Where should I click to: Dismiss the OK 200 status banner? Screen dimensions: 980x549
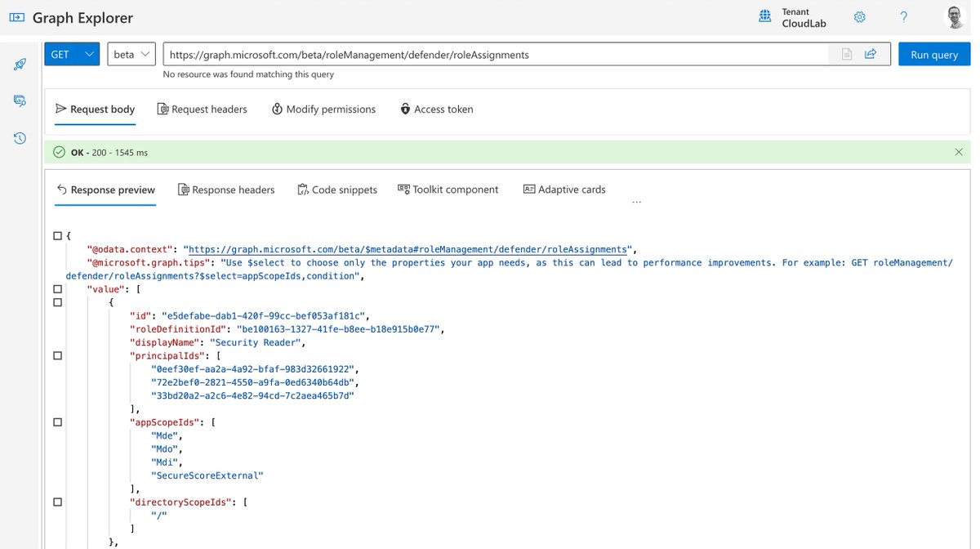[x=959, y=152]
